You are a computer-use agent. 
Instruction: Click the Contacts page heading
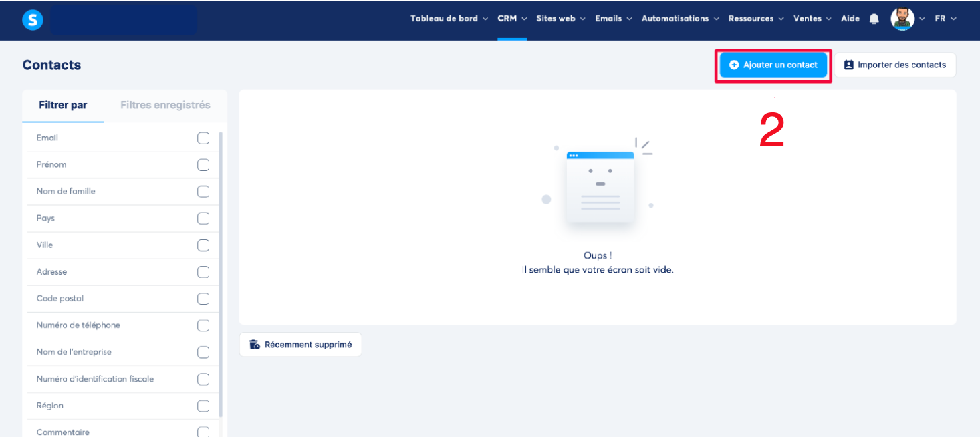tap(51, 65)
